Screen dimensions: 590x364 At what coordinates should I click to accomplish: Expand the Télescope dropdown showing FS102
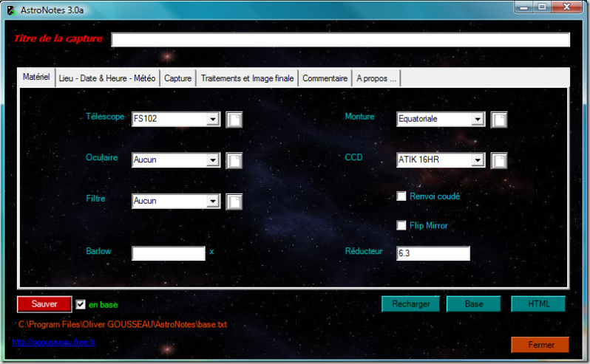[212, 120]
